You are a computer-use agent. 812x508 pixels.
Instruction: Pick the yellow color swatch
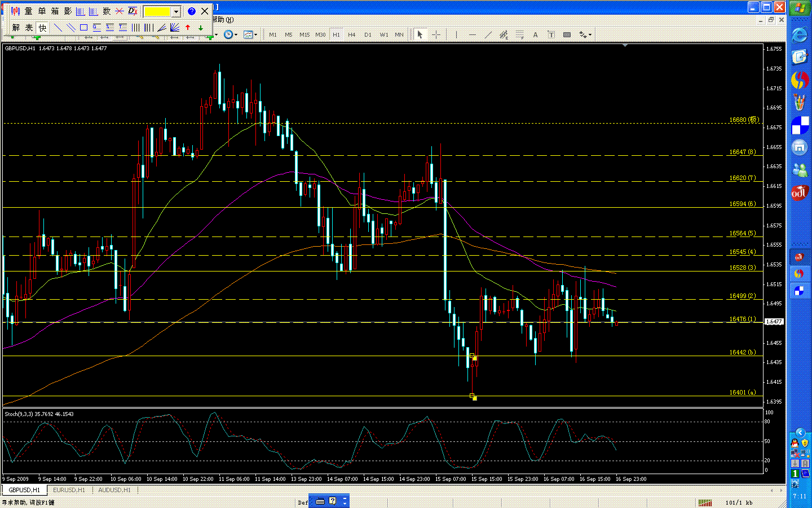tap(157, 11)
